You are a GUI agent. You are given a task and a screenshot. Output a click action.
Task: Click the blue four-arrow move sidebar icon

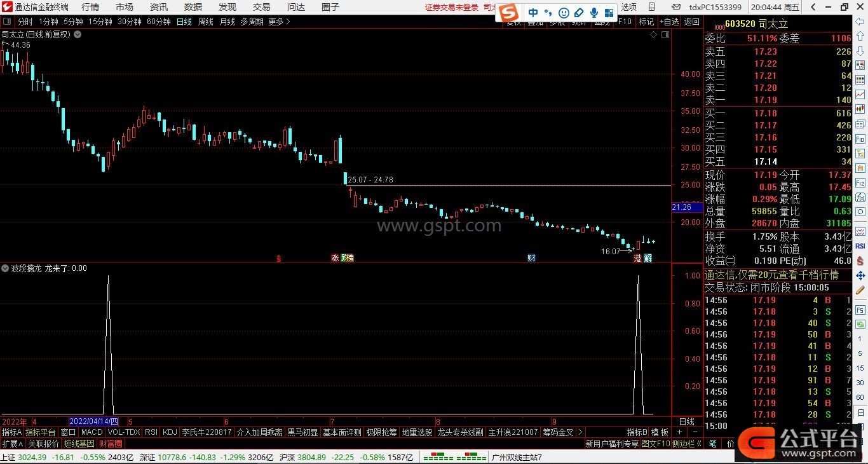(x=860, y=275)
